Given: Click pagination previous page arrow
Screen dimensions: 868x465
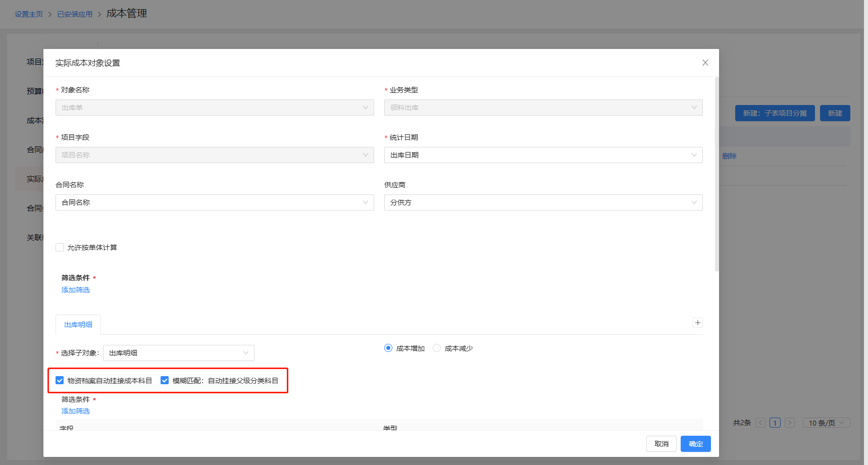Looking at the screenshot, I should 760,423.
